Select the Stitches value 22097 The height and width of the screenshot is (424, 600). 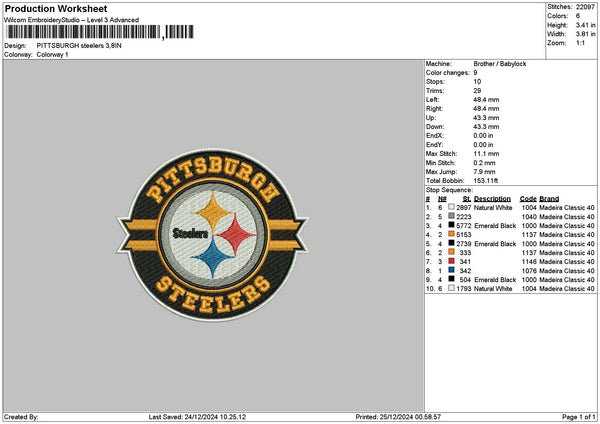coord(585,7)
